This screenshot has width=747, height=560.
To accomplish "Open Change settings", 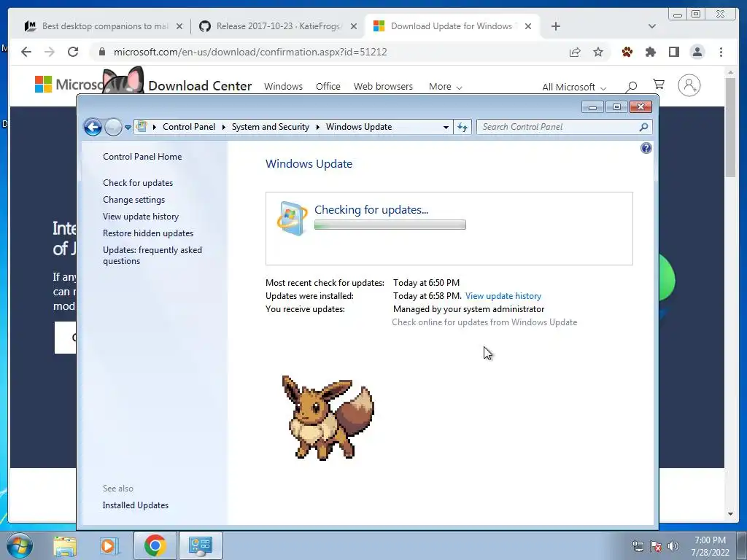I will (x=134, y=200).
